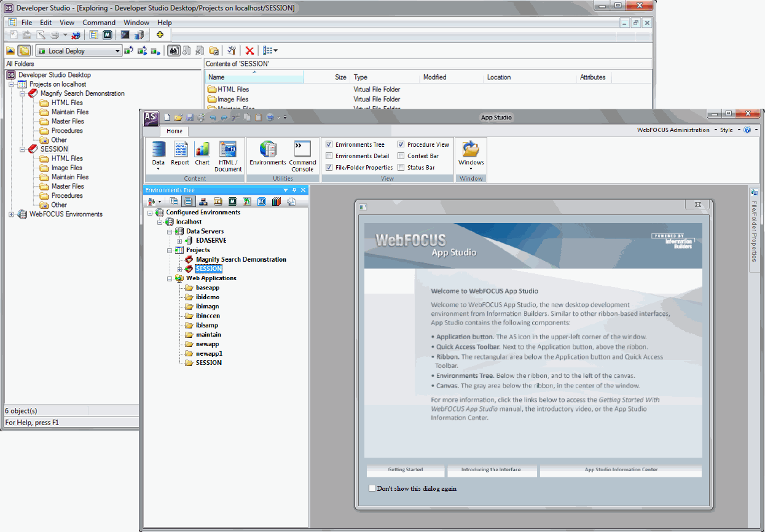765x532 pixels.
Task: Select the Home ribbon tab
Action: click(x=175, y=131)
